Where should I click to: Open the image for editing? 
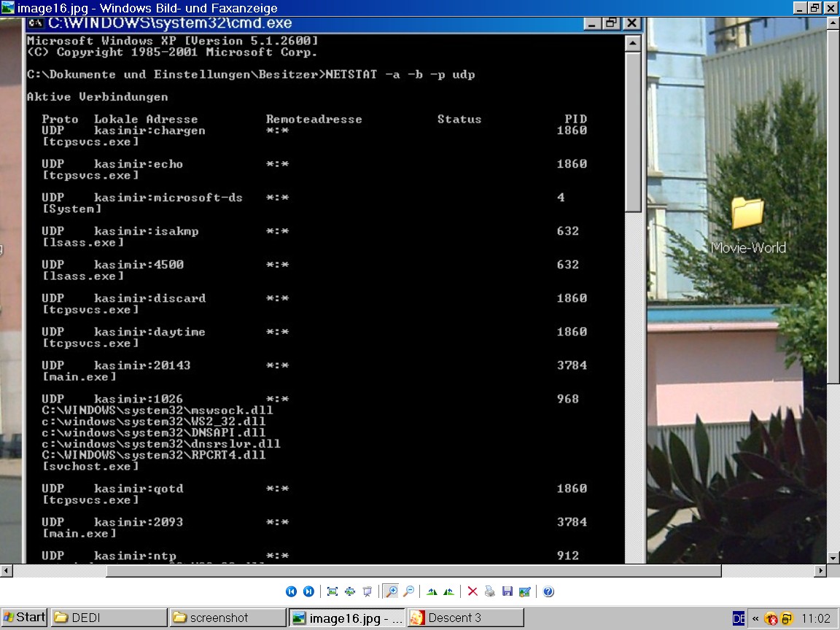pos(524,591)
